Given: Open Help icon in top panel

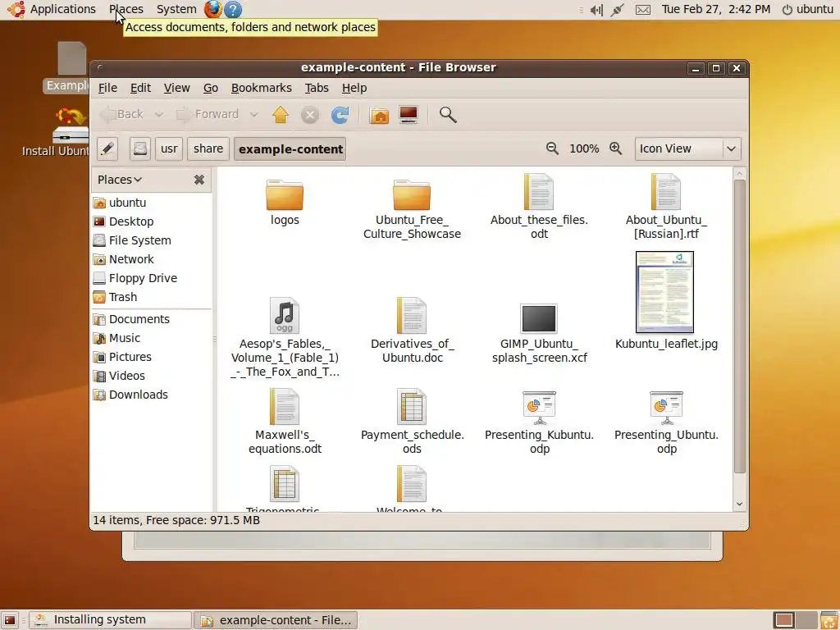Looking at the screenshot, I should (233, 9).
